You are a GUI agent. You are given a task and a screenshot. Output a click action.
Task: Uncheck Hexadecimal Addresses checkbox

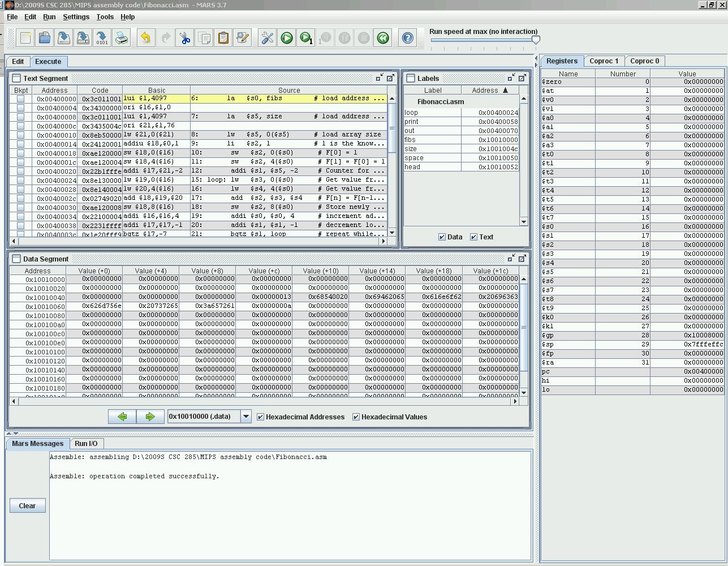pos(261,417)
